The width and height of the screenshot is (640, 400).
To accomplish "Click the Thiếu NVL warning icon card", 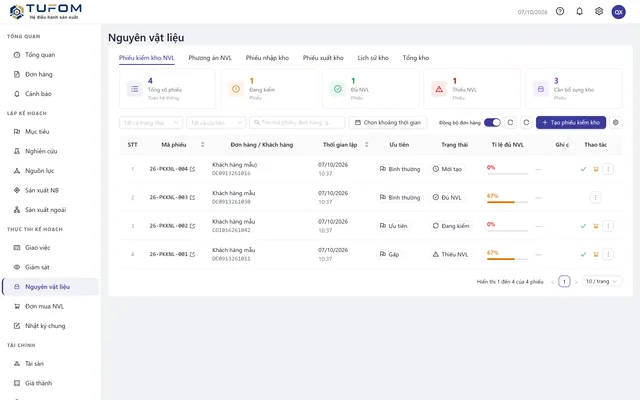I will pyautogui.click(x=439, y=89).
